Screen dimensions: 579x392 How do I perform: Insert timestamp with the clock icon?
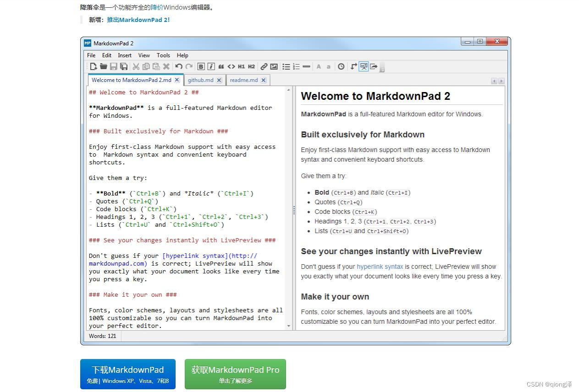pyautogui.click(x=341, y=66)
